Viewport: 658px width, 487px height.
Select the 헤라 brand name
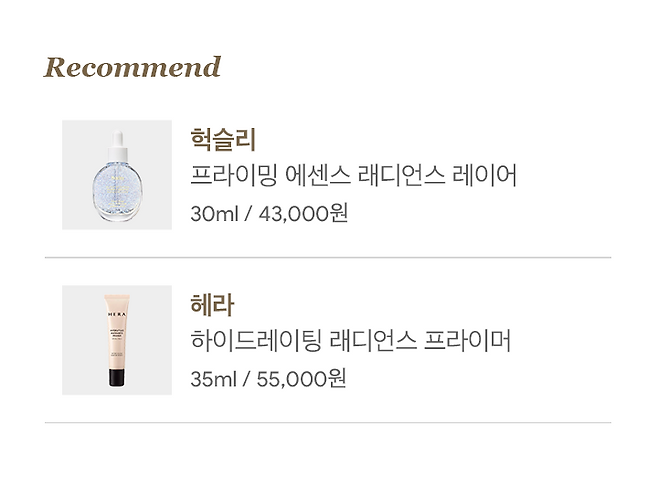212,305
